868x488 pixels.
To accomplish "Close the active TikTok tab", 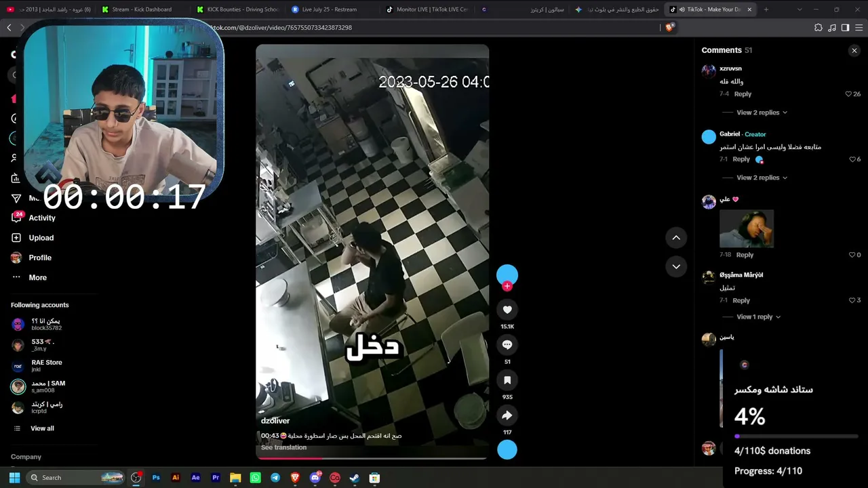I will pos(749,9).
